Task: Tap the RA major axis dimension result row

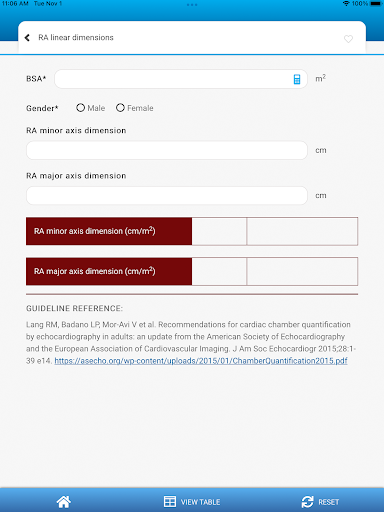Action: click(x=192, y=271)
